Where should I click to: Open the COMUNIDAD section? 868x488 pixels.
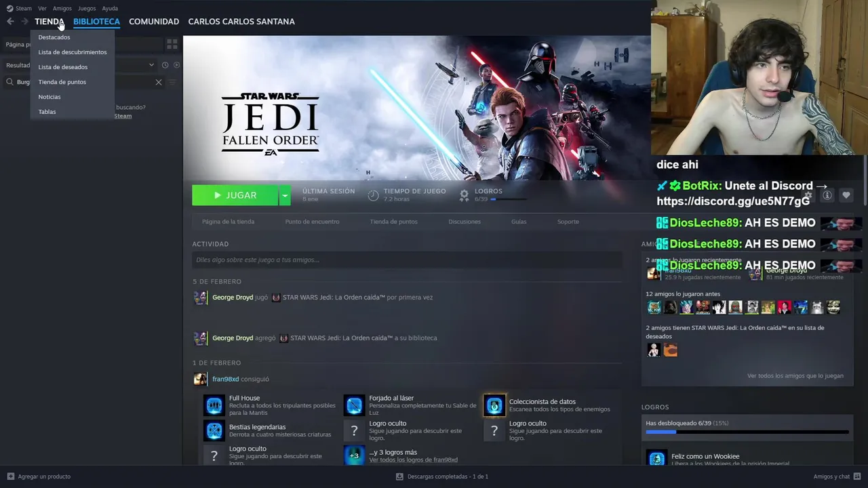pos(154,22)
